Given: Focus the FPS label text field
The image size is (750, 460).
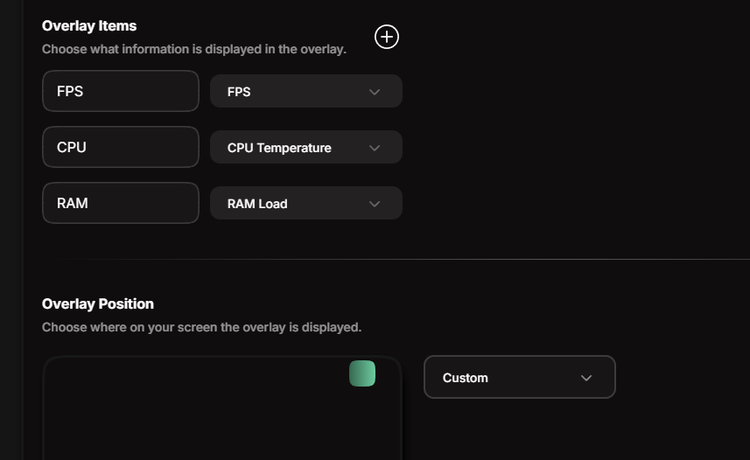Looking at the screenshot, I should pyautogui.click(x=121, y=91).
